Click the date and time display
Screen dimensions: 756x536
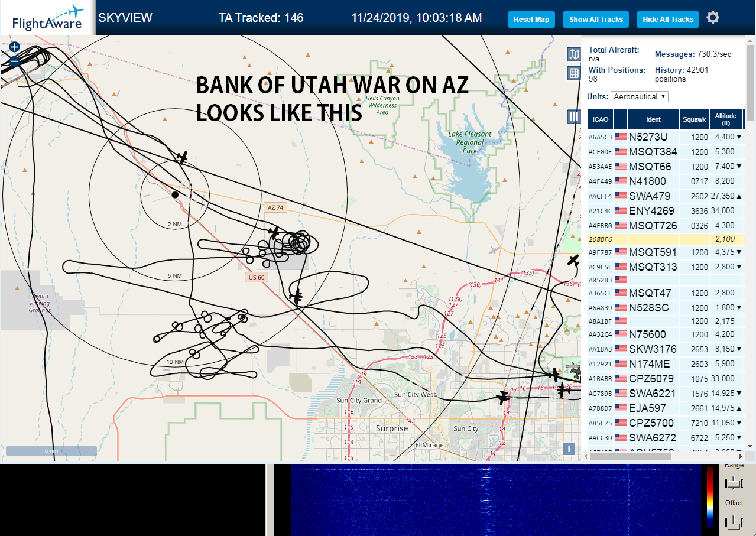[x=416, y=18]
